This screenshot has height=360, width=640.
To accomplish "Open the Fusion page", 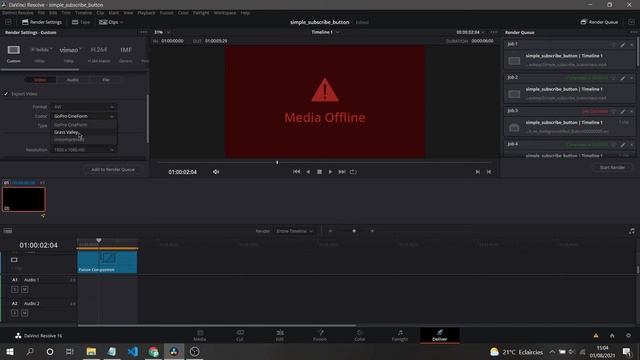I will [x=320, y=335].
